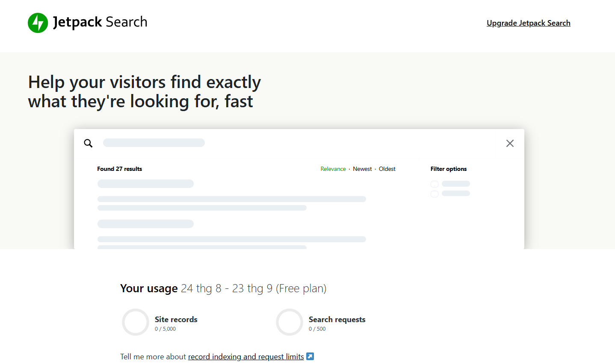The width and height of the screenshot is (615, 364).
Task: Sort results by Relevance
Action: point(333,169)
